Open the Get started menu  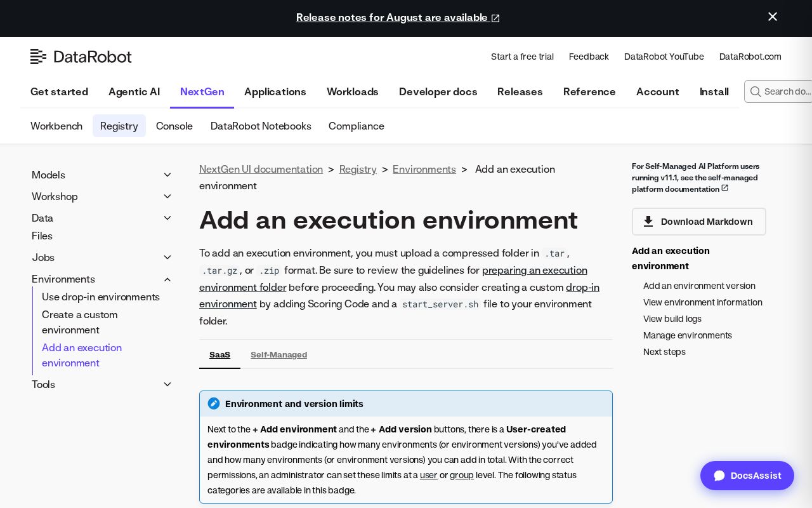tap(59, 91)
